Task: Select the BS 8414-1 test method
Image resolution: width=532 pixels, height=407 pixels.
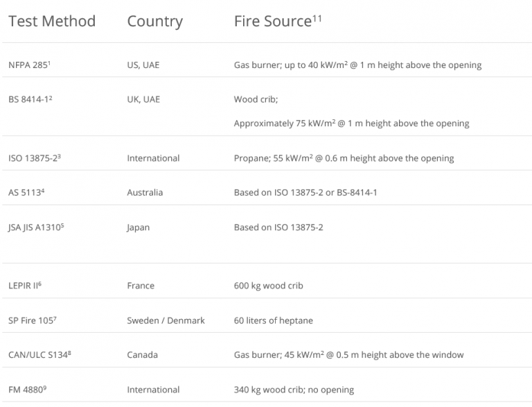Action: tap(31, 100)
